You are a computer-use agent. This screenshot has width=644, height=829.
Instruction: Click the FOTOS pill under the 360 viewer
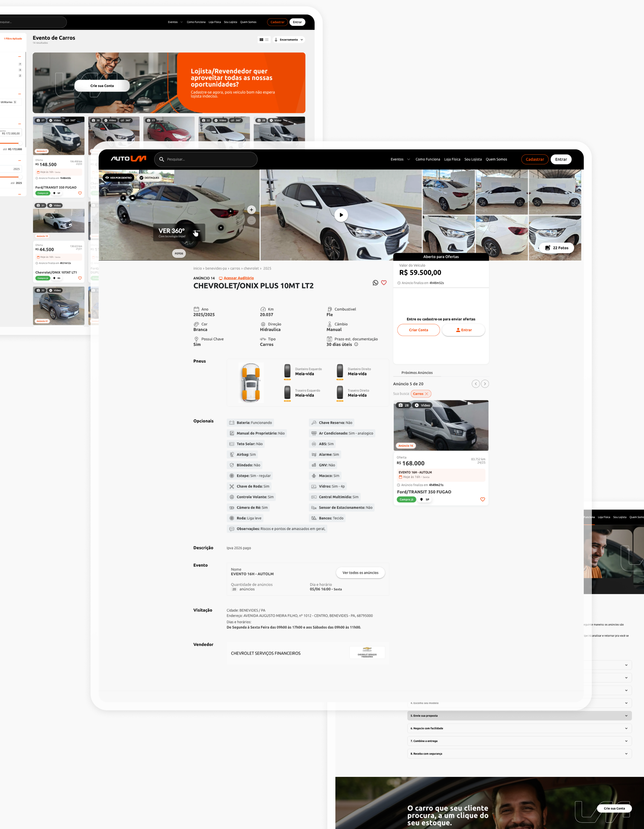point(179,254)
